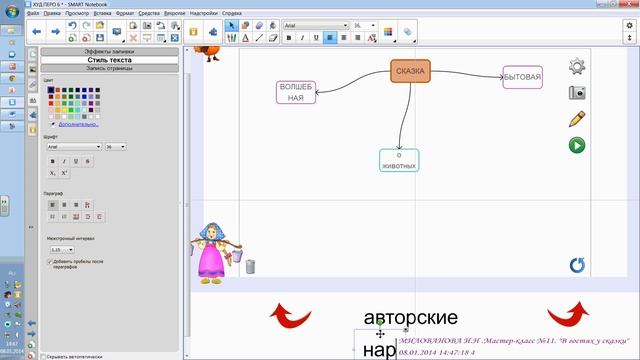Image resolution: width=640 pixels, height=360 pixels.
Task: Toggle add spaces after paragraphs checkbox
Action: click(x=50, y=262)
